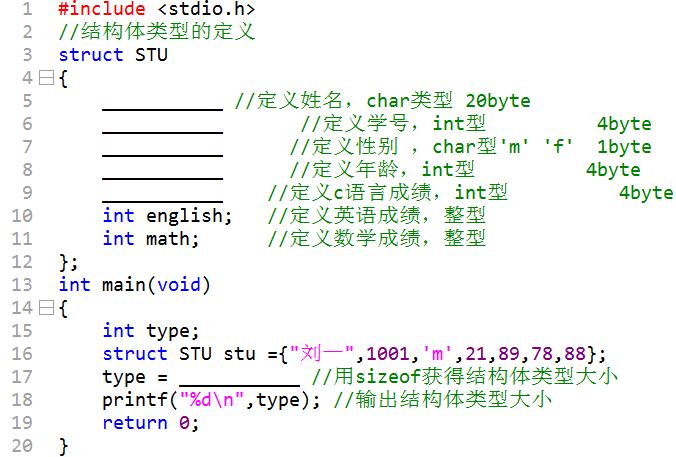The image size is (676, 457).
Task: Click the comment //定义c语言成绩, int型
Action: coord(388,193)
